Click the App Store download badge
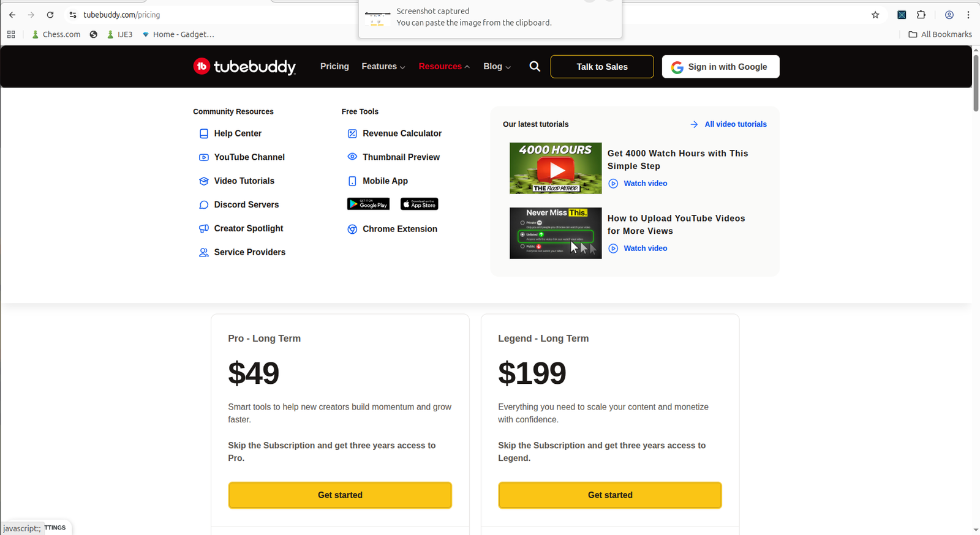 point(420,204)
